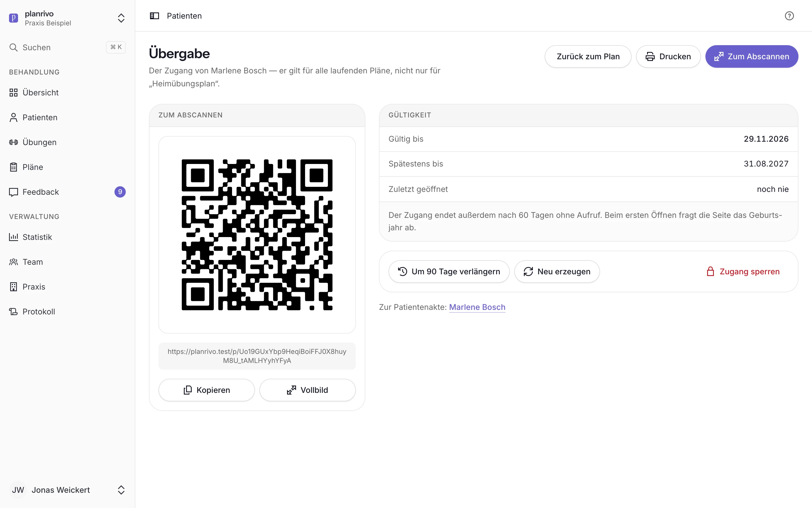Open the help question mark icon

pos(789,16)
